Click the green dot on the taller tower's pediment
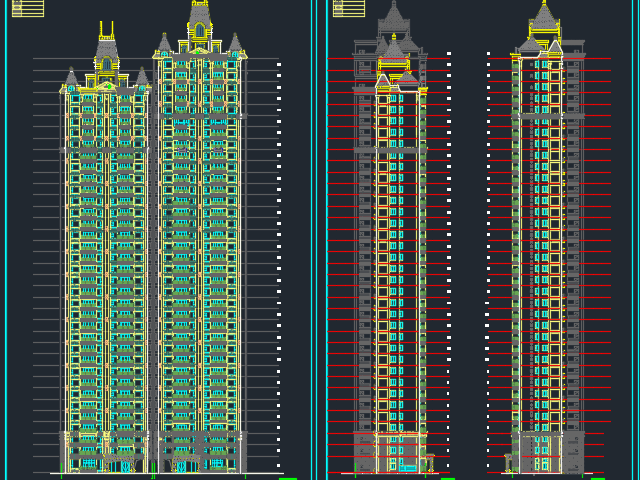 (x=198, y=52)
